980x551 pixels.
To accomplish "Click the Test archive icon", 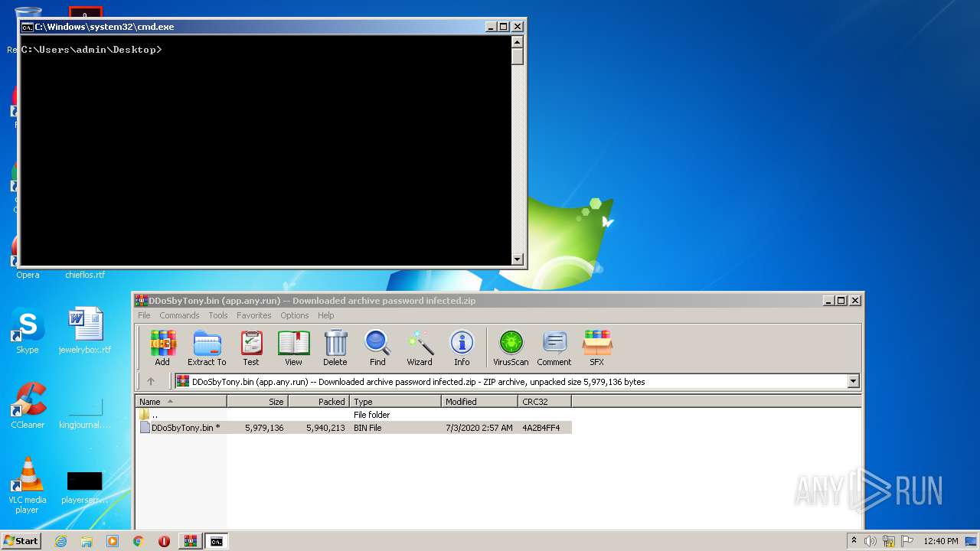I will point(251,348).
